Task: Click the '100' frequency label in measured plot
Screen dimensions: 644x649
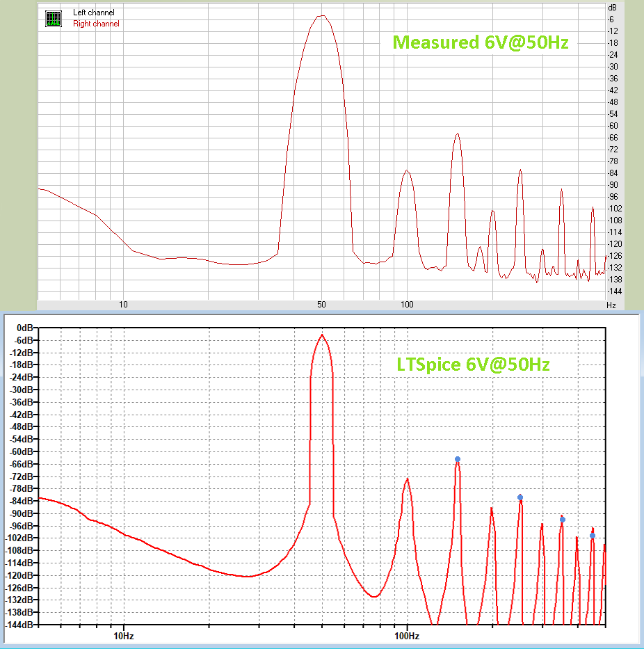Action: click(x=407, y=305)
